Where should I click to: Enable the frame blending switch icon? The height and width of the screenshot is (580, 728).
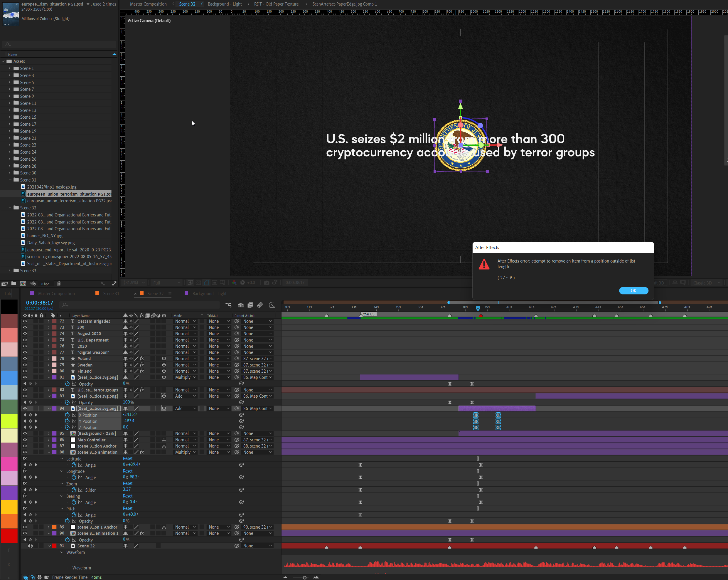250,305
